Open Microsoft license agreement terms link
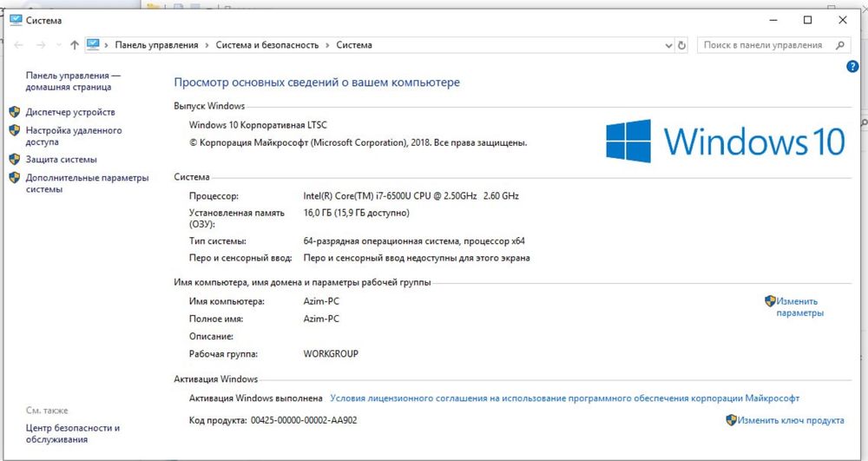 tap(565, 398)
